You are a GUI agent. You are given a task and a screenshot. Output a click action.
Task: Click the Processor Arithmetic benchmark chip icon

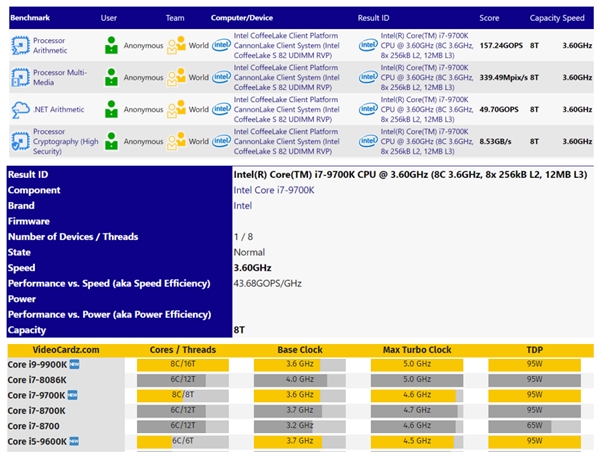pyautogui.click(x=20, y=45)
